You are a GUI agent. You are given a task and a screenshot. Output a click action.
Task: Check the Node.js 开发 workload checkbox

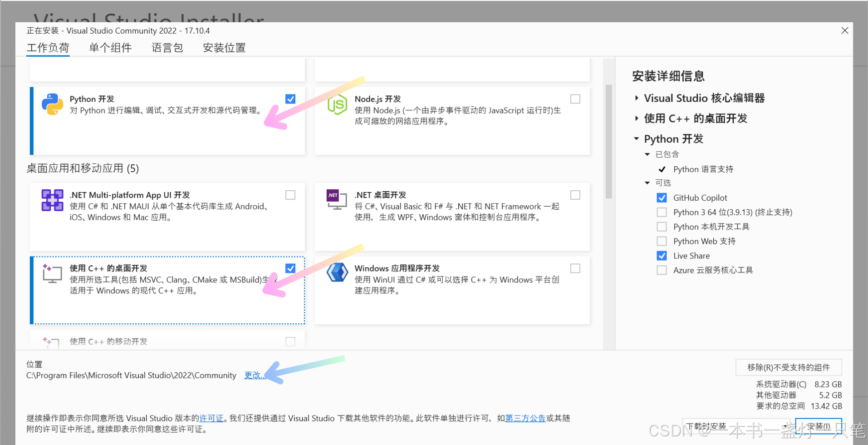pyautogui.click(x=575, y=99)
